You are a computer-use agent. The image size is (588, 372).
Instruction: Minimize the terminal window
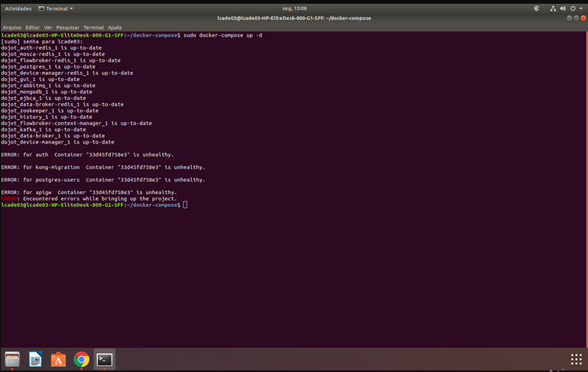click(569, 18)
